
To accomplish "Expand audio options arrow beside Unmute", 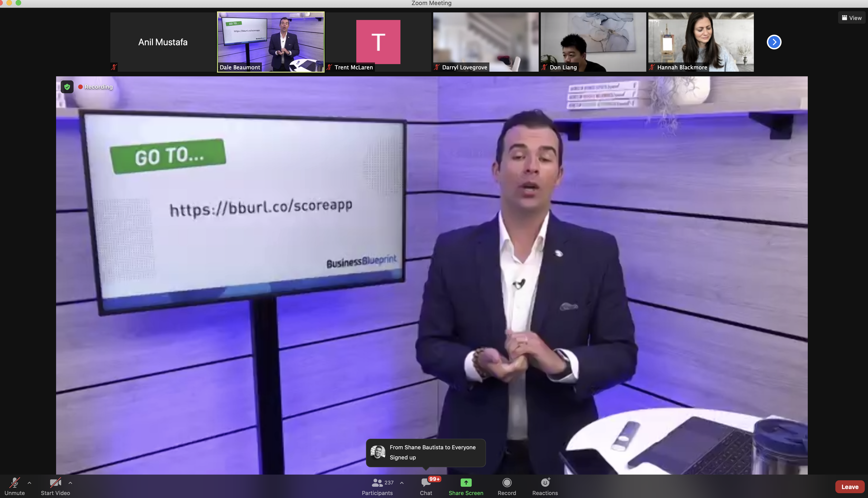I will click(x=29, y=483).
